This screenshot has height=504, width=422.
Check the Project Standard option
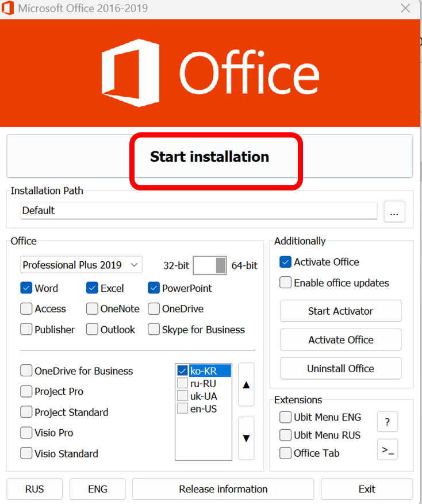point(26,412)
